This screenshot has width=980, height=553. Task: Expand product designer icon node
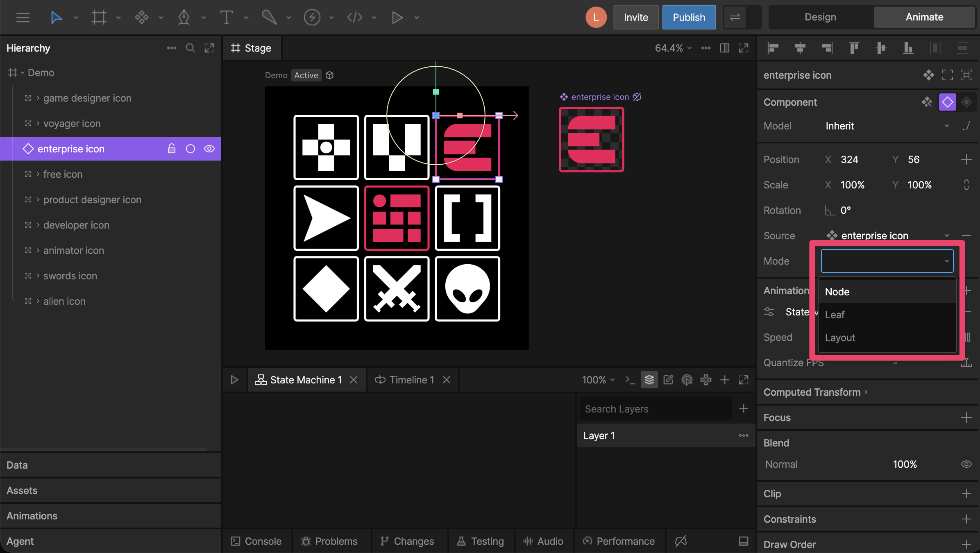pos(38,200)
